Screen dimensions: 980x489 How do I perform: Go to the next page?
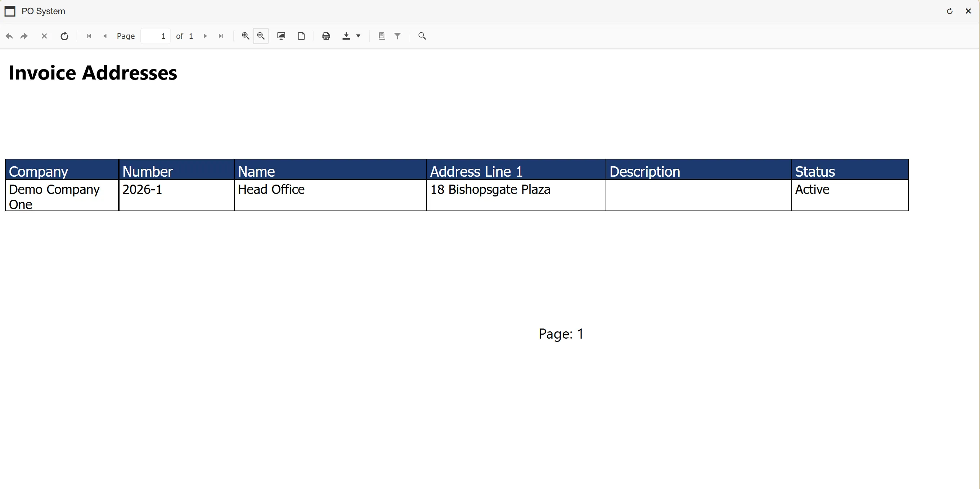pyautogui.click(x=206, y=36)
